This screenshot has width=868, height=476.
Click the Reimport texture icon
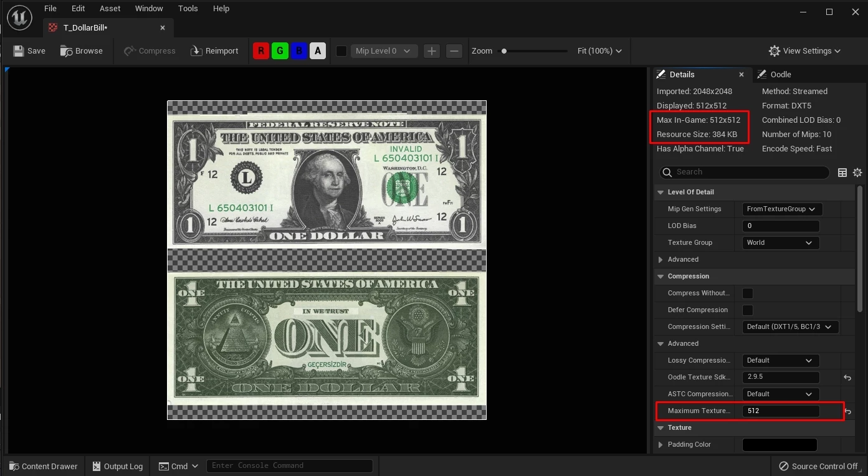pyautogui.click(x=196, y=51)
